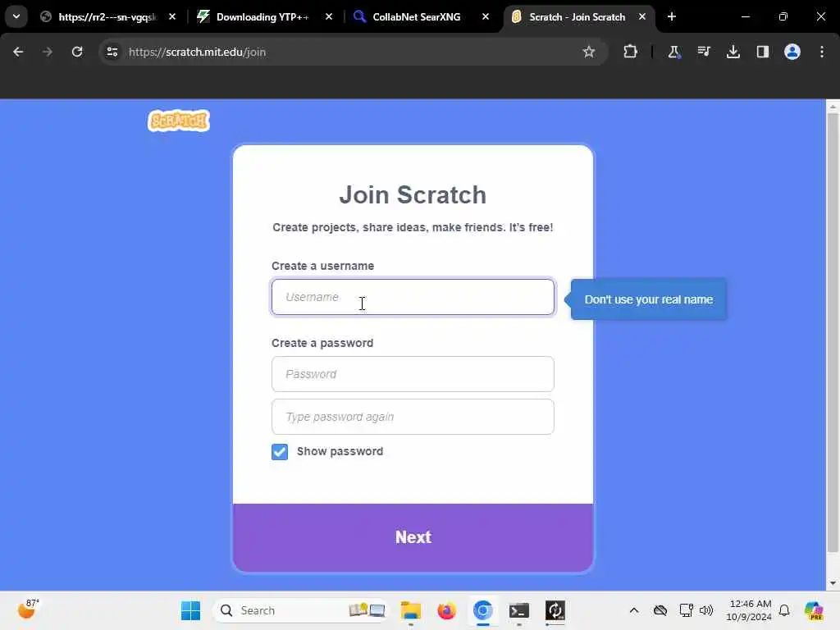Open the Copilot preview icon in taskbar
Image resolution: width=840 pixels, height=630 pixels.
point(813,610)
